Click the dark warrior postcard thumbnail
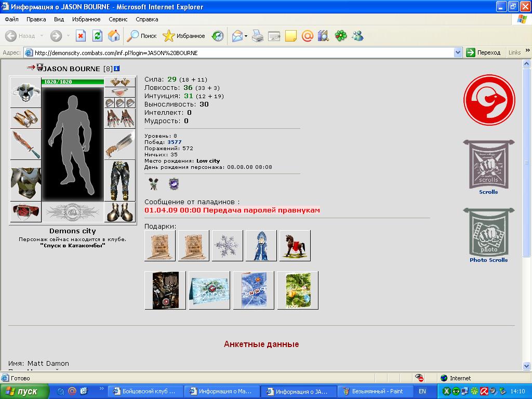The width and height of the screenshot is (532, 399). click(x=165, y=290)
